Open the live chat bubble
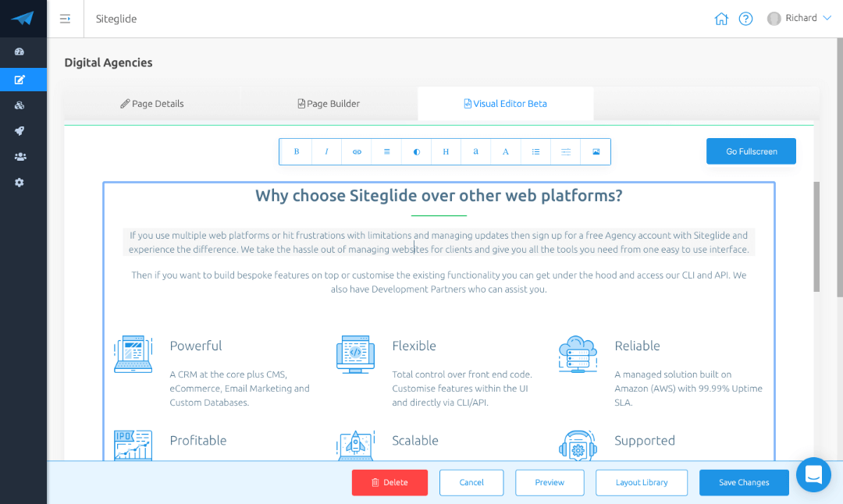The width and height of the screenshot is (843, 504). 813,474
